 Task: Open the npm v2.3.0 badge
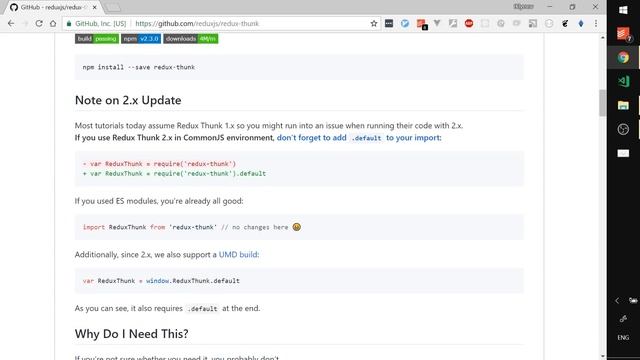coord(141,39)
